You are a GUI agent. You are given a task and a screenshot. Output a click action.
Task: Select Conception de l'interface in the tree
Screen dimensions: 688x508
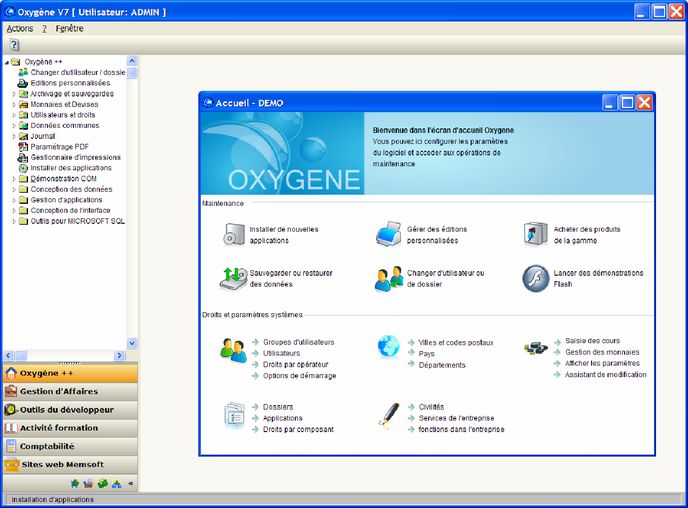pyautogui.click(x=70, y=211)
